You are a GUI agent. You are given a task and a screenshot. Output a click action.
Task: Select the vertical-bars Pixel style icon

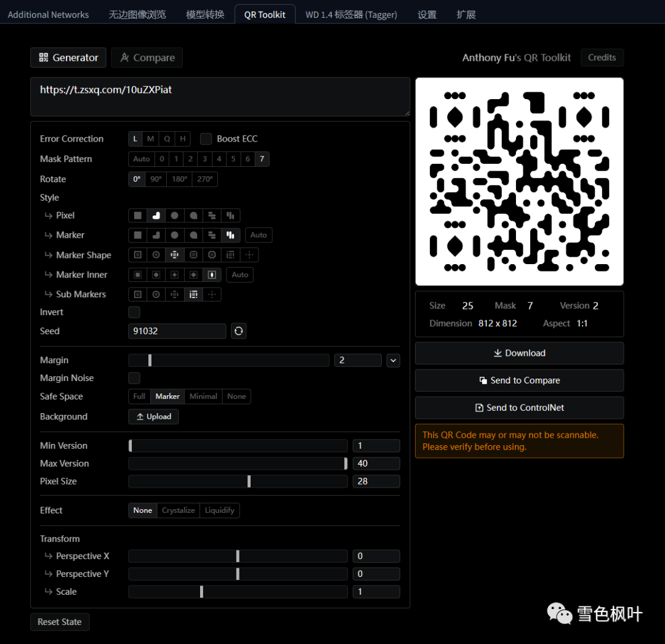(230, 215)
